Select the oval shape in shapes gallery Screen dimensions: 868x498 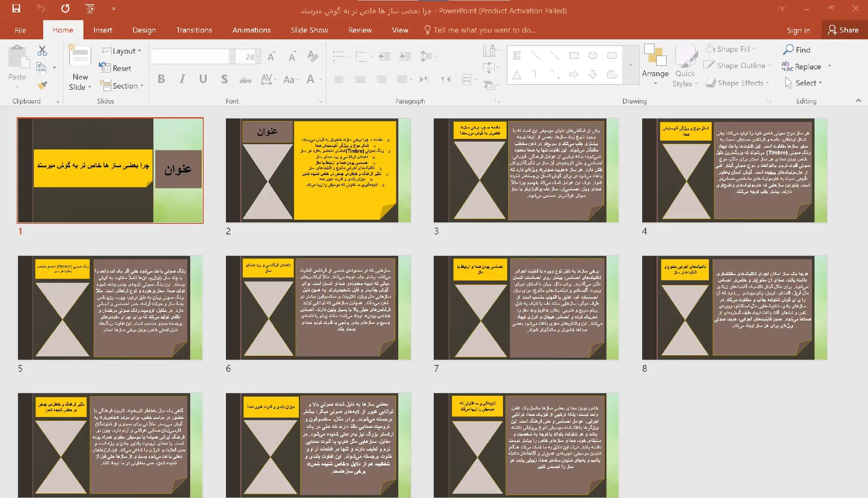(x=593, y=56)
